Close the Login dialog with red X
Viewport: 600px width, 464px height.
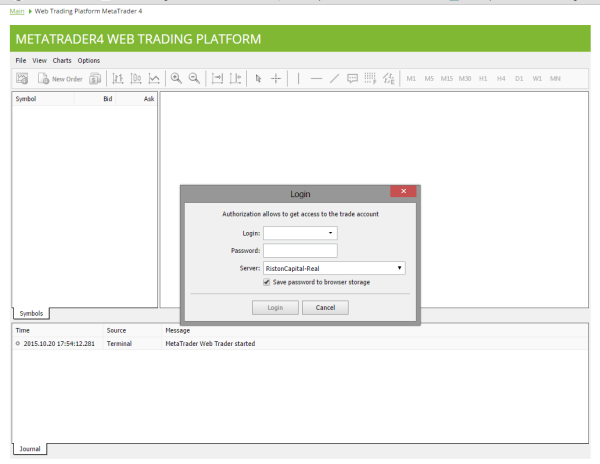[403, 191]
